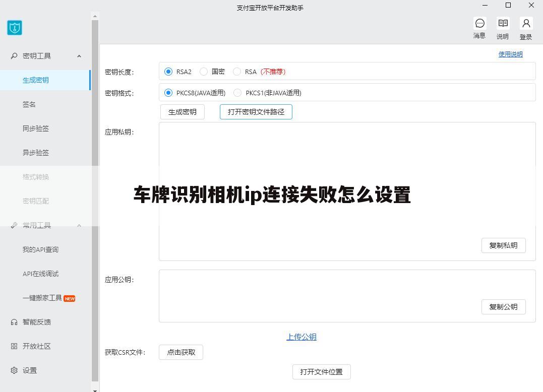Click sidebar scrollbar up arrow
This screenshot has height=392, width=543.
(95, 16)
